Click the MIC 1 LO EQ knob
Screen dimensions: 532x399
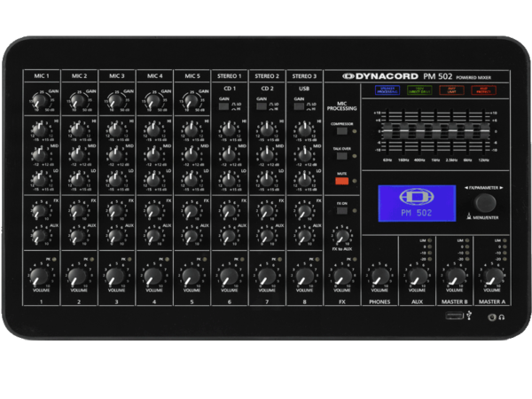pyautogui.click(x=40, y=180)
